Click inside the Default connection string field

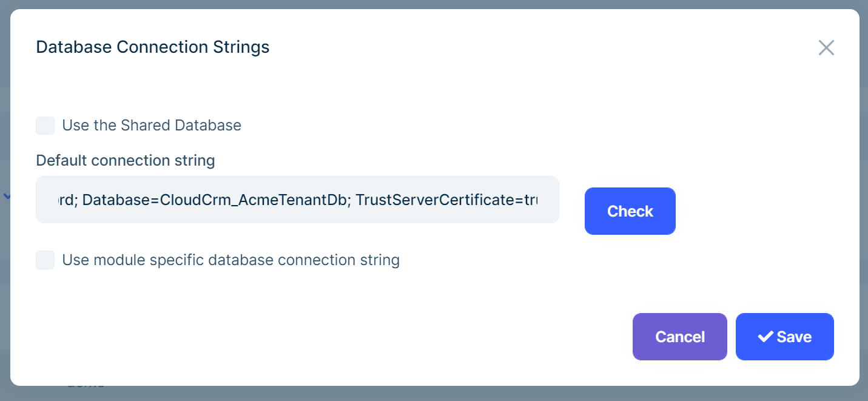[297, 200]
